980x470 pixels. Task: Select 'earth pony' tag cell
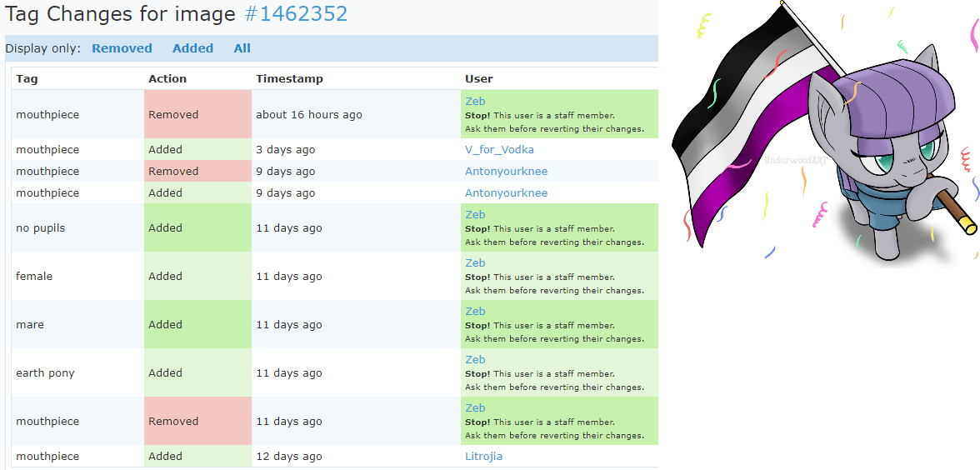45,373
